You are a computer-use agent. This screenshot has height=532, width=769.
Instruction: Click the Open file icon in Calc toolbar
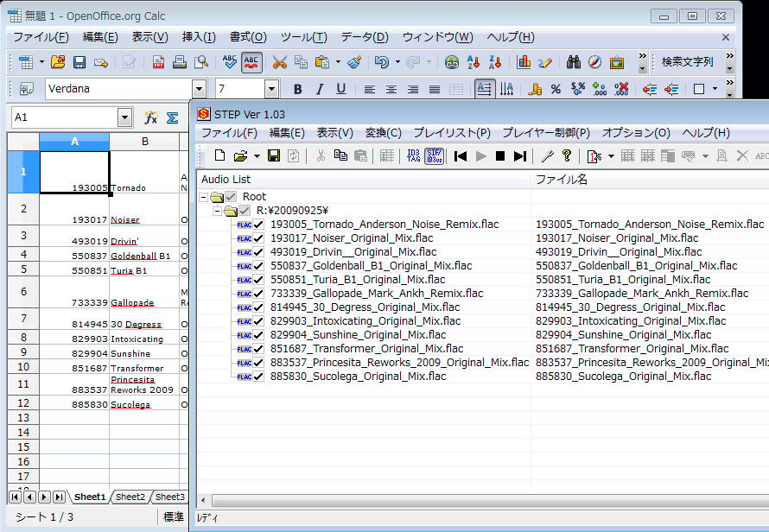[x=58, y=62]
